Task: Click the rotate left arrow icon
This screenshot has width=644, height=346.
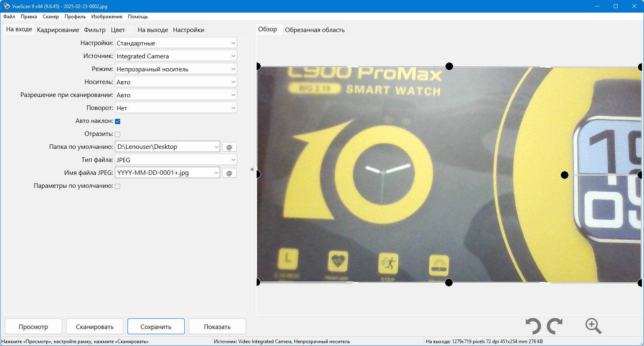Action: click(533, 326)
